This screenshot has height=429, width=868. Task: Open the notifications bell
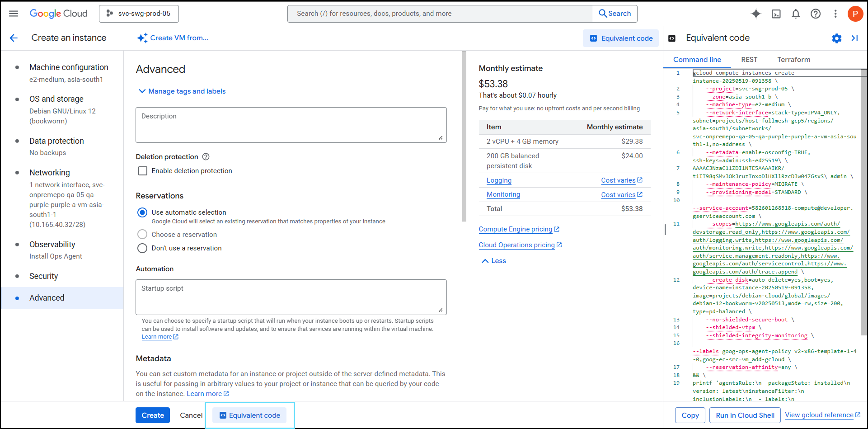pyautogui.click(x=796, y=14)
